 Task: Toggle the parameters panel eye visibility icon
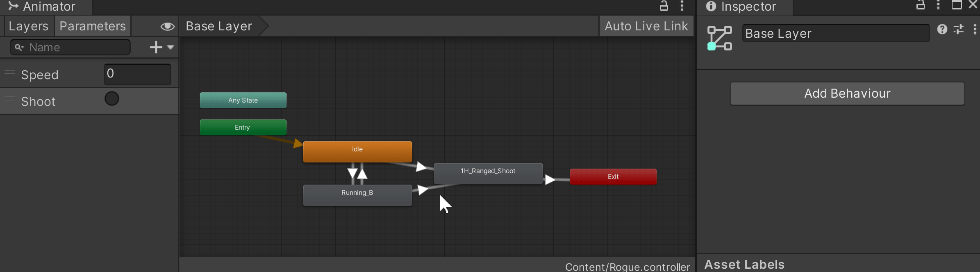(x=167, y=27)
